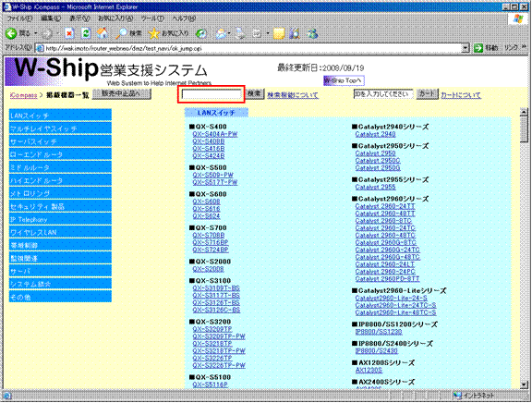Click the green History globe icon

coord(201,33)
